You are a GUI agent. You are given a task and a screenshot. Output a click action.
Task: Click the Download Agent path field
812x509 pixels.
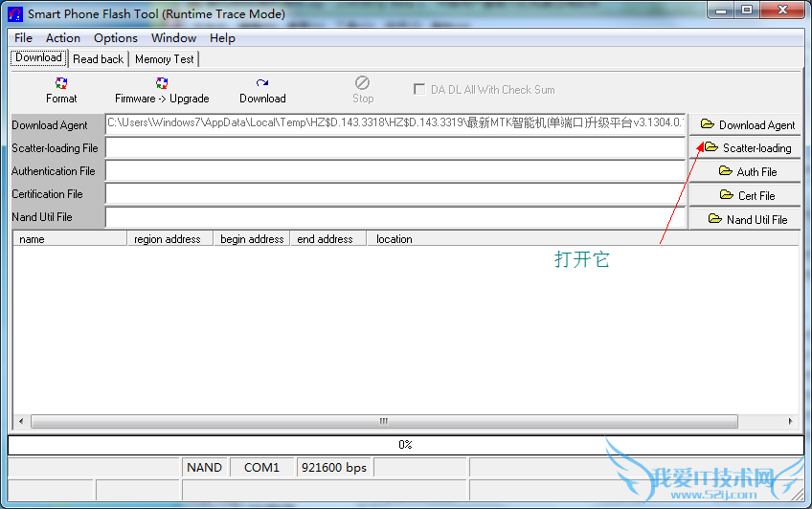click(x=395, y=124)
